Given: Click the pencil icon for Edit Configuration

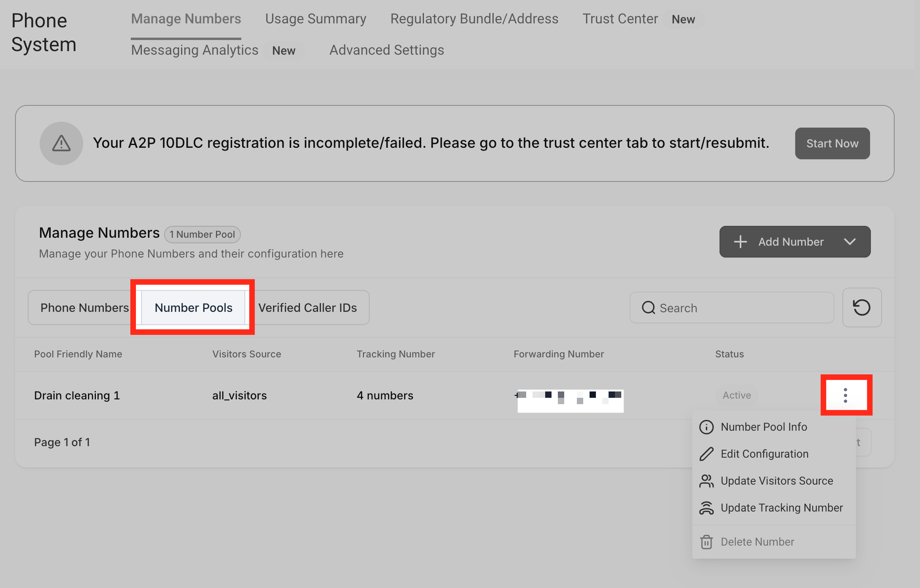Looking at the screenshot, I should (706, 454).
